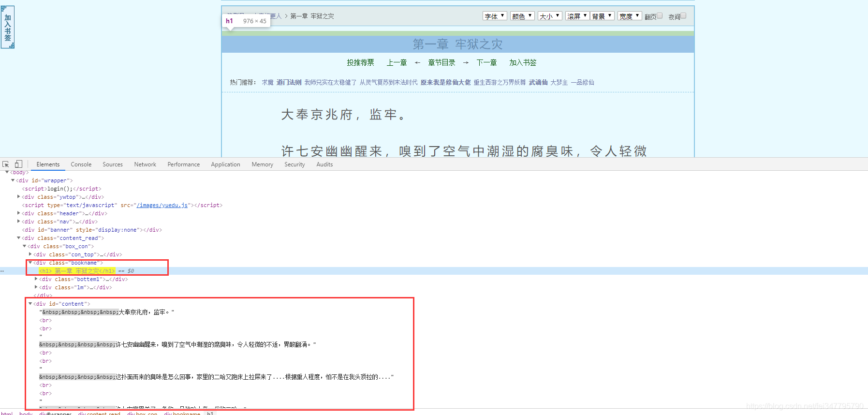Screen dimensions: 868x415
Task: Click the 加入书签 side banner
Action: (x=8, y=27)
